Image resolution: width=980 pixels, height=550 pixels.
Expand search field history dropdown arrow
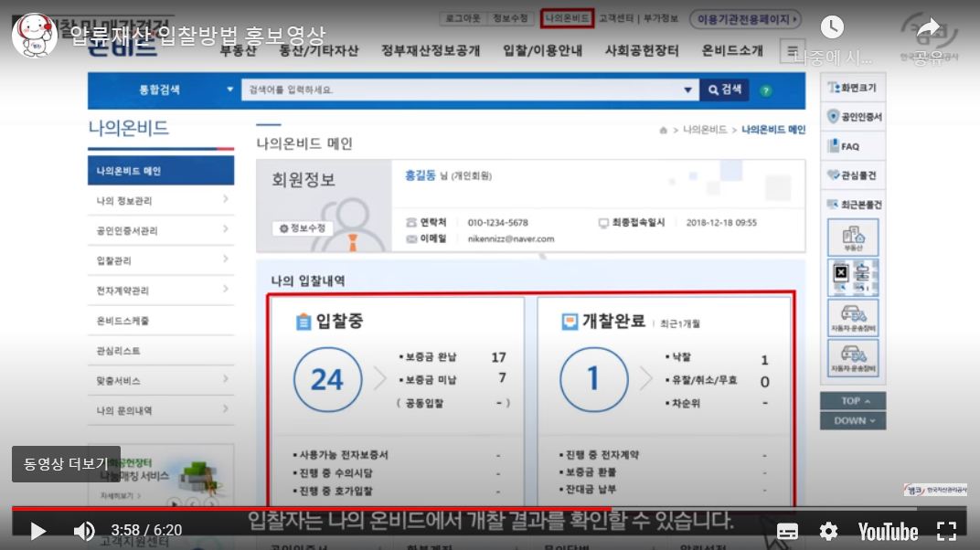[688, 90]
